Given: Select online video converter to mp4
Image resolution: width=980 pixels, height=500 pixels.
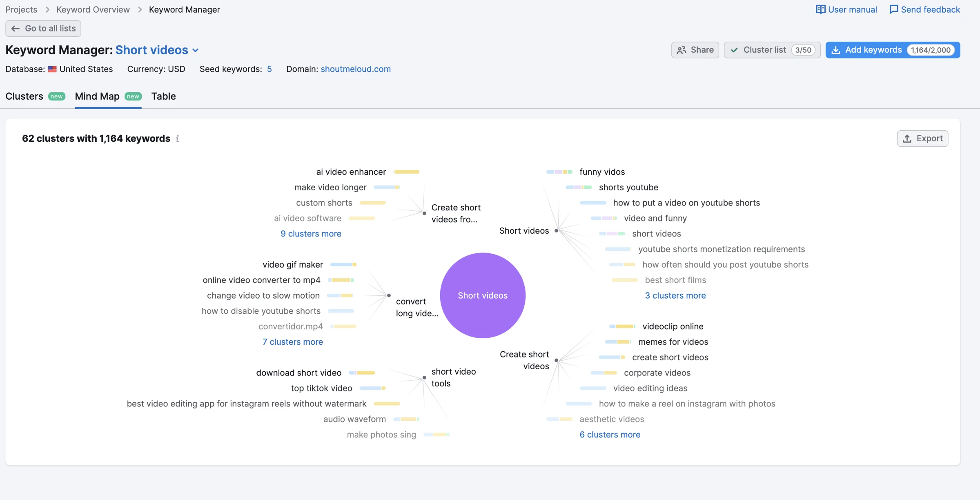Looking at the screenshot, I should [x=261, y=280].
